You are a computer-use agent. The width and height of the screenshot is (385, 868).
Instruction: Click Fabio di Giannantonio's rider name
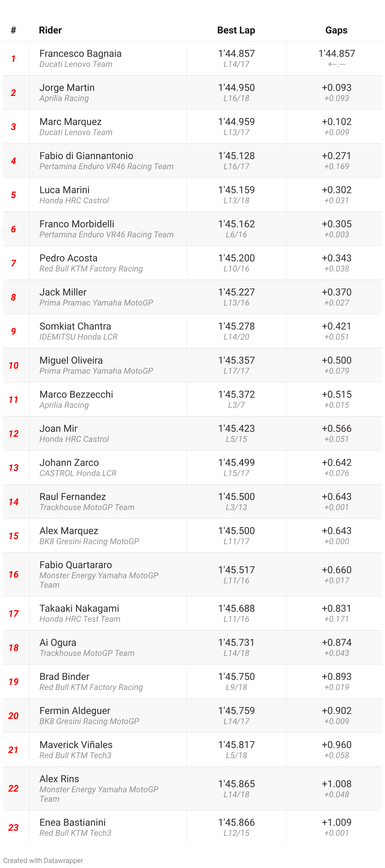(86, 156)
